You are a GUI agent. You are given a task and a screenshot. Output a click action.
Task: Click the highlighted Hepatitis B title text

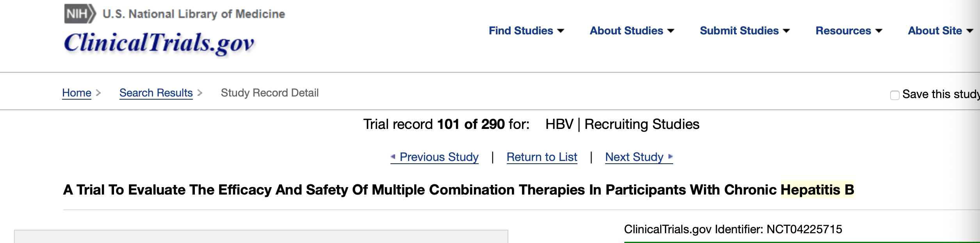tap(817, 190)
